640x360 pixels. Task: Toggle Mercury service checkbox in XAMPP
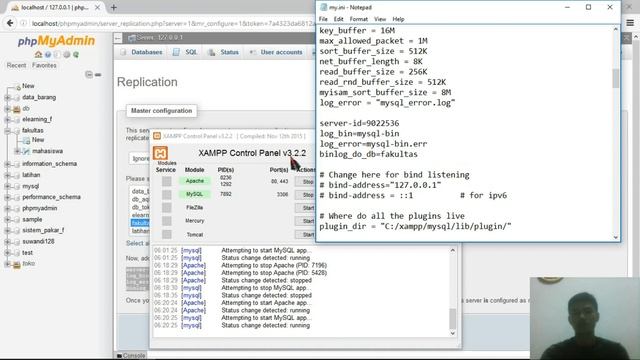pos(167,221)
